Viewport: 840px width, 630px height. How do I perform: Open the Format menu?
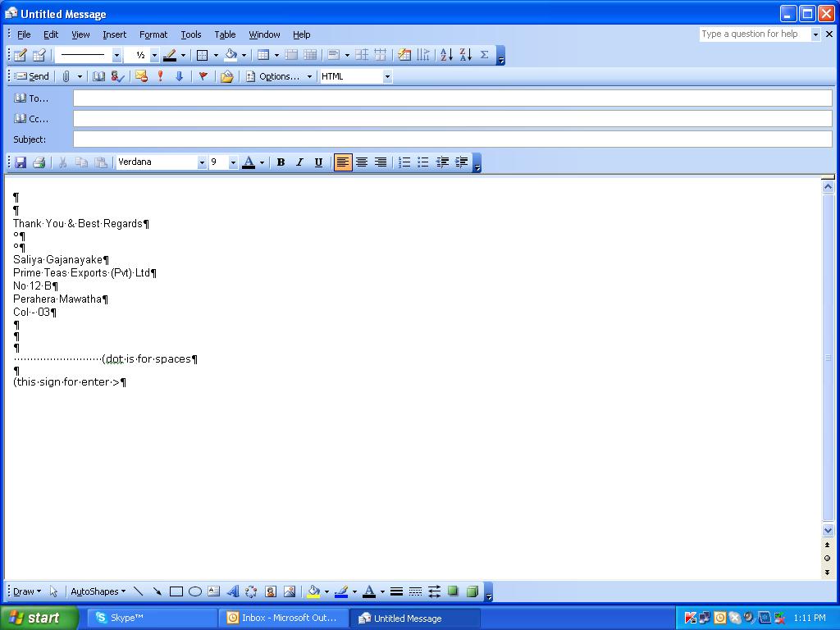(153, 34)
